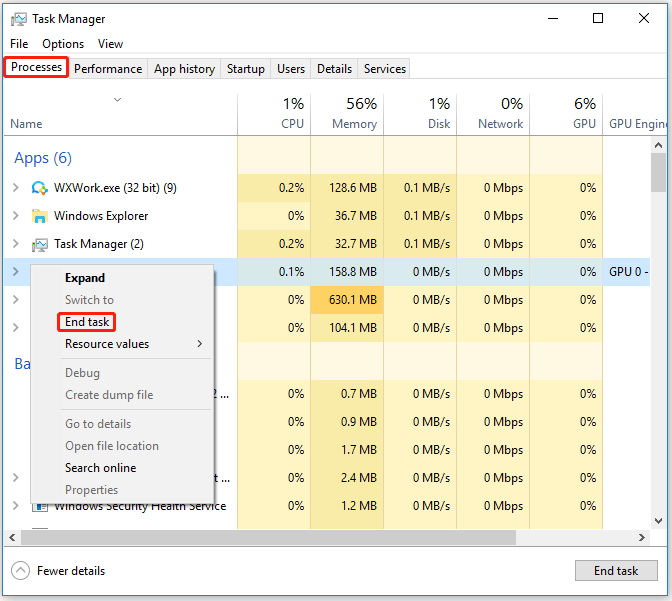
Task: Expand the row using 104.1 MB memory
Action: click(16, 328)
